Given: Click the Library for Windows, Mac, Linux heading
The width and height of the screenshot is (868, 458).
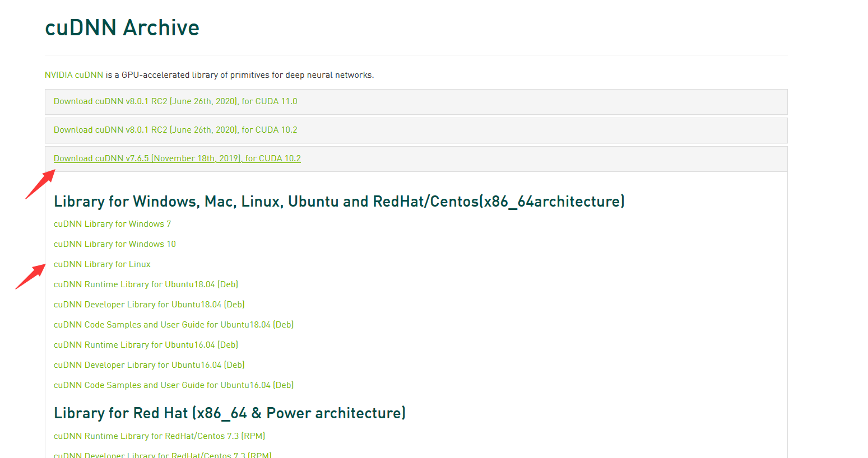Looking at the screenshot, I should (x=339, y=202).
